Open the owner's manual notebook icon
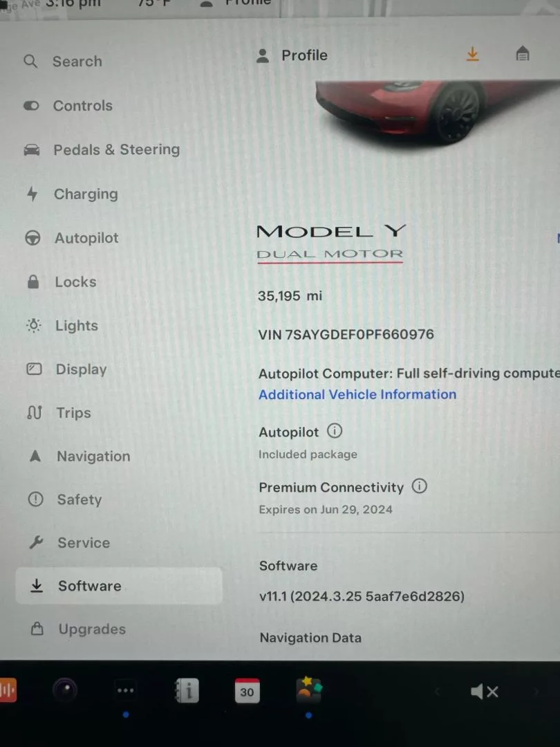 pos(186,690)
